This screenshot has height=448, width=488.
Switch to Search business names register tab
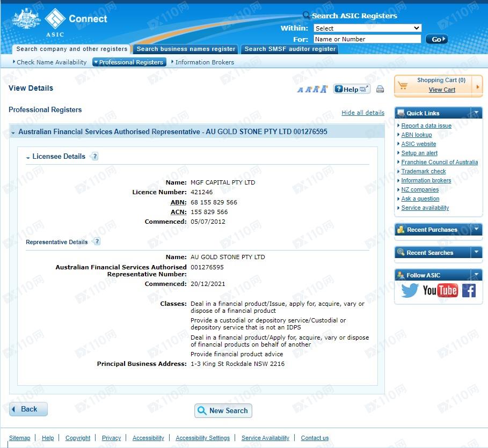click(186, 49)
